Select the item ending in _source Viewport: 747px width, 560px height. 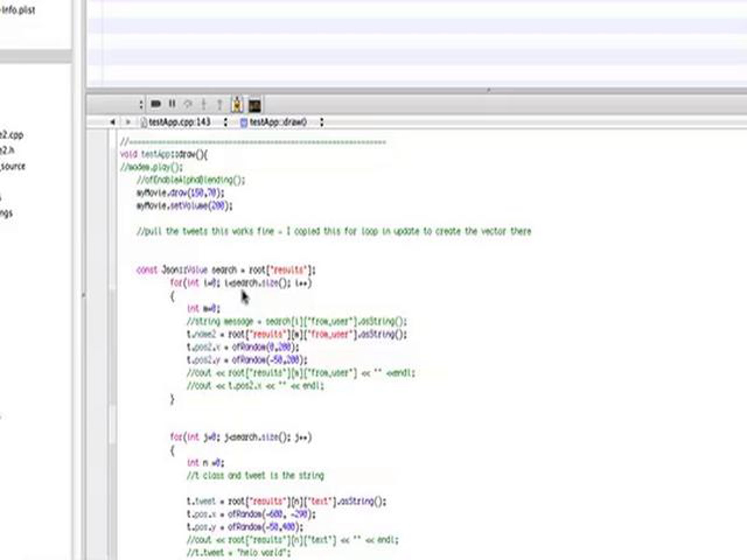tap(12, 166)
